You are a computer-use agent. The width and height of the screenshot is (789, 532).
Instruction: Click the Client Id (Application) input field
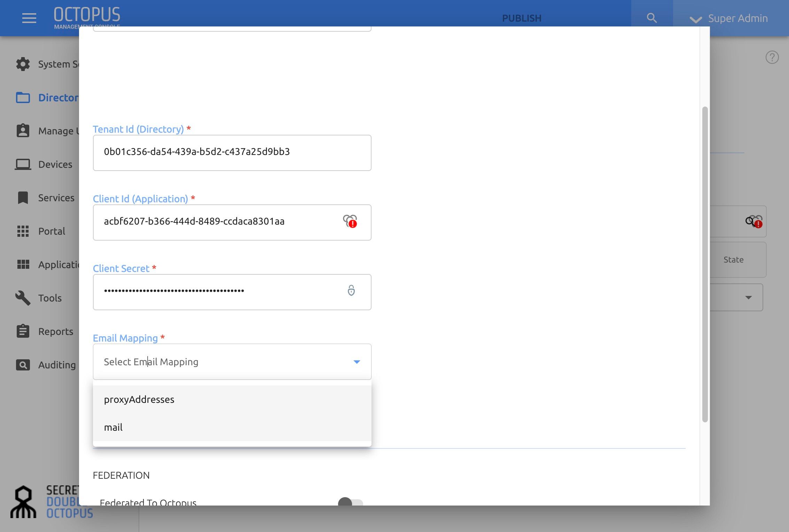click(232, 222)
